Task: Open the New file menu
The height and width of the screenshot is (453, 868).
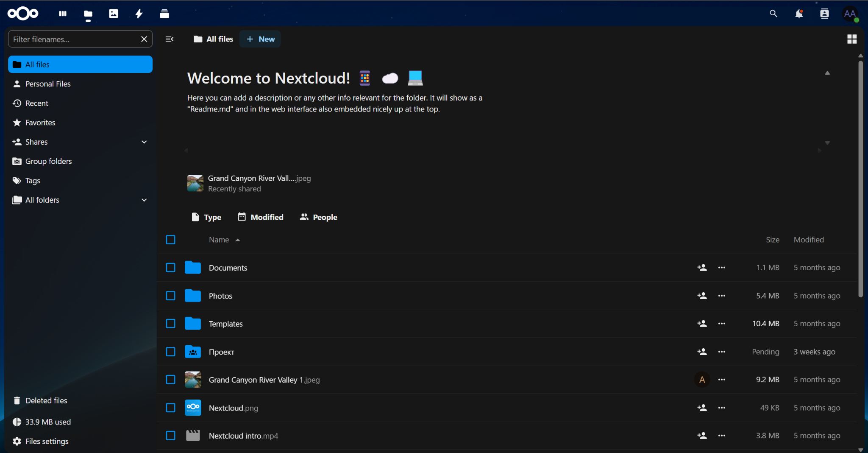Action: 260,39
